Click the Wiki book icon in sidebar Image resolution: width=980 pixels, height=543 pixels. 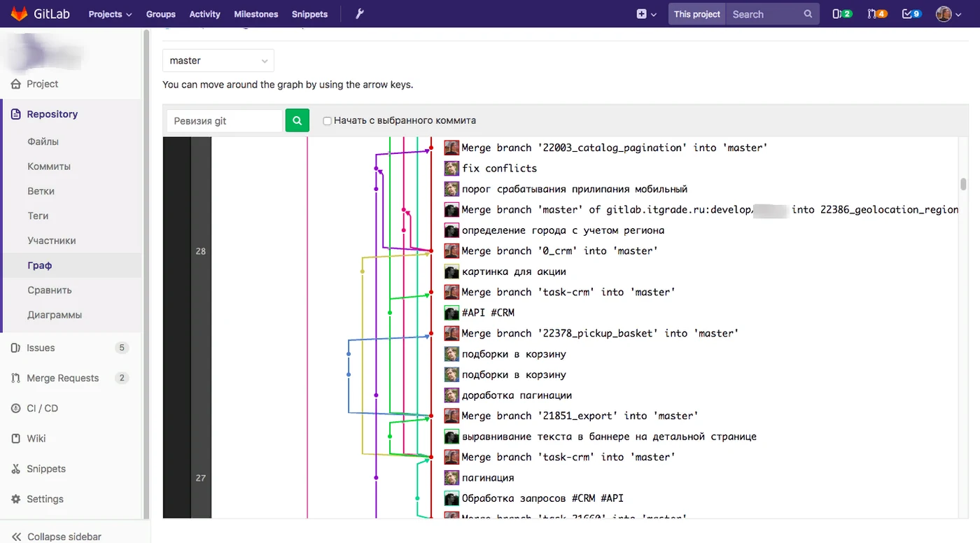coord(15,439)
